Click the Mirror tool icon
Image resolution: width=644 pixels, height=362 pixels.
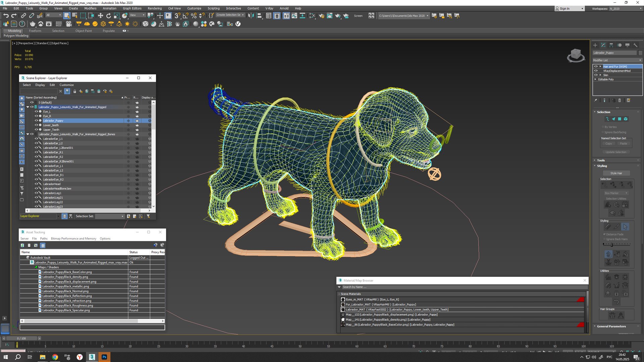pos(251,15)
